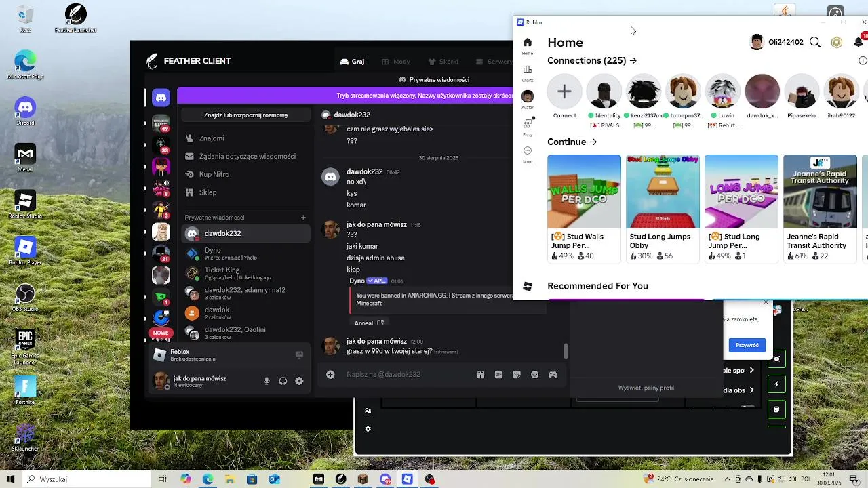Screen dimensions: 868x488
Task: Switch to the Mody tab in Feather Client
Action: click(396, 62)
